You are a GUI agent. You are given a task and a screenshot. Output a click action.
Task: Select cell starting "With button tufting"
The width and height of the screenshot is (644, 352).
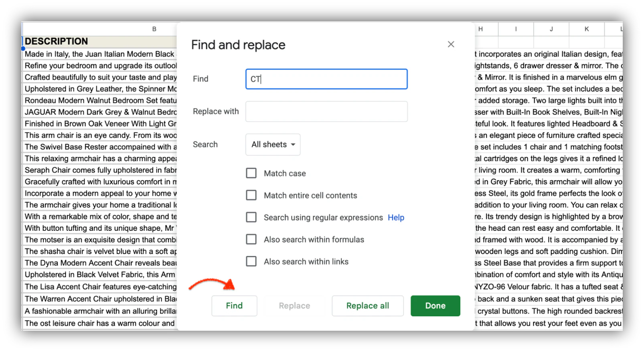[100, 229]
